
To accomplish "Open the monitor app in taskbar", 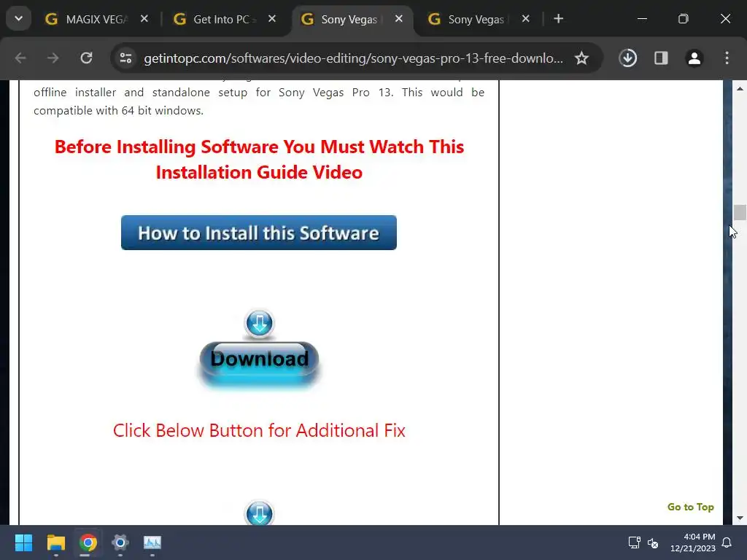I will [x=152, y=542].
